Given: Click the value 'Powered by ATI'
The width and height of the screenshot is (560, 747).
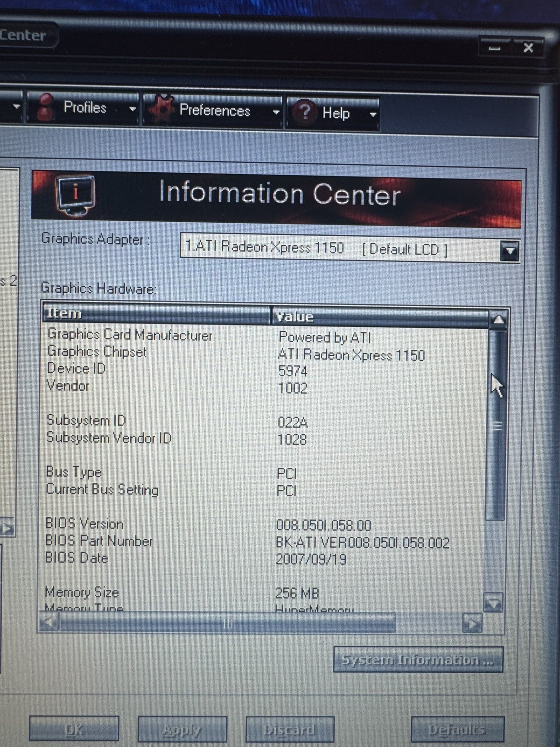Looking at the screenshot, I should [x=325, y=337].
